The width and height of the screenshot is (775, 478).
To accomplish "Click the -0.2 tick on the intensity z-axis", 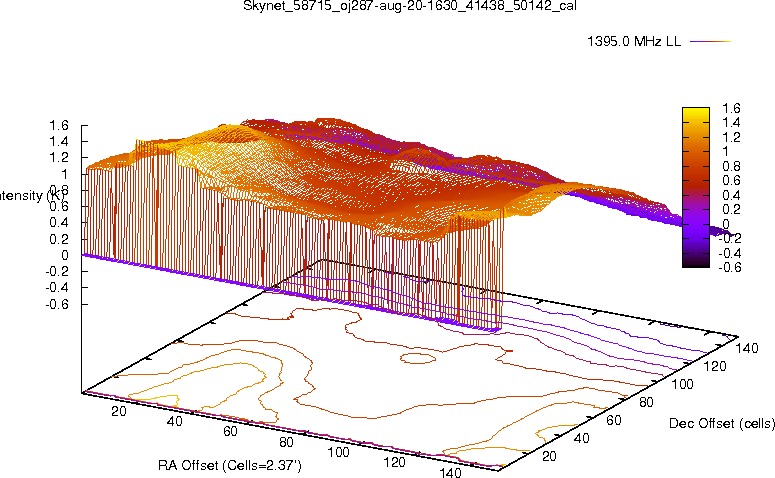I will pos(57,271).
